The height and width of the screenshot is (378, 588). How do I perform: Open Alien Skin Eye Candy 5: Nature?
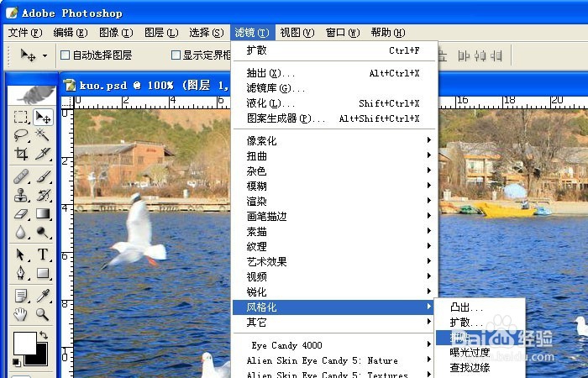[334, 360]
